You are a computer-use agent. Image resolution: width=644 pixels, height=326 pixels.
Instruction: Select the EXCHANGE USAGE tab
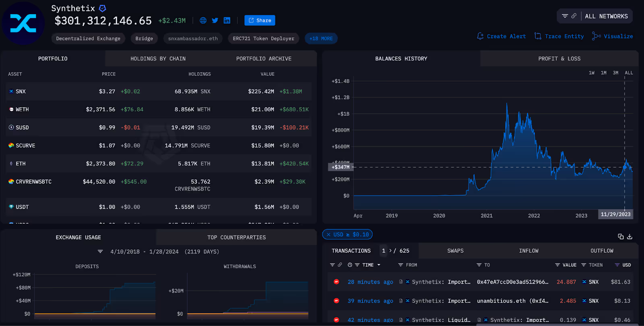78,237
